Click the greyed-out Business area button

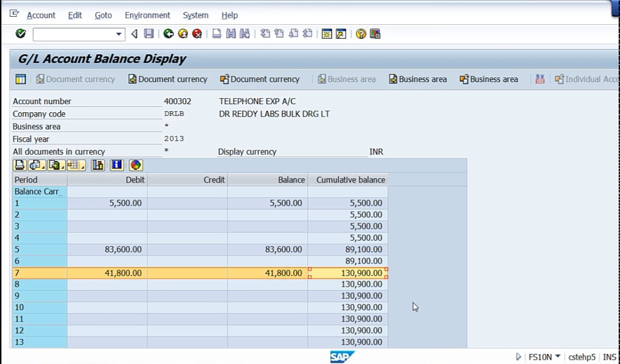(347, 79)
